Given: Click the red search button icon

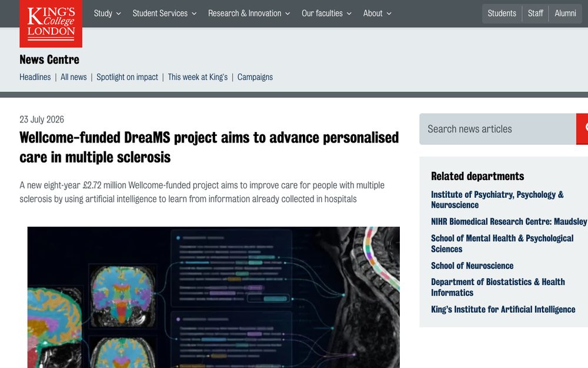Looking at the screenshot, I should pos(582,129).
